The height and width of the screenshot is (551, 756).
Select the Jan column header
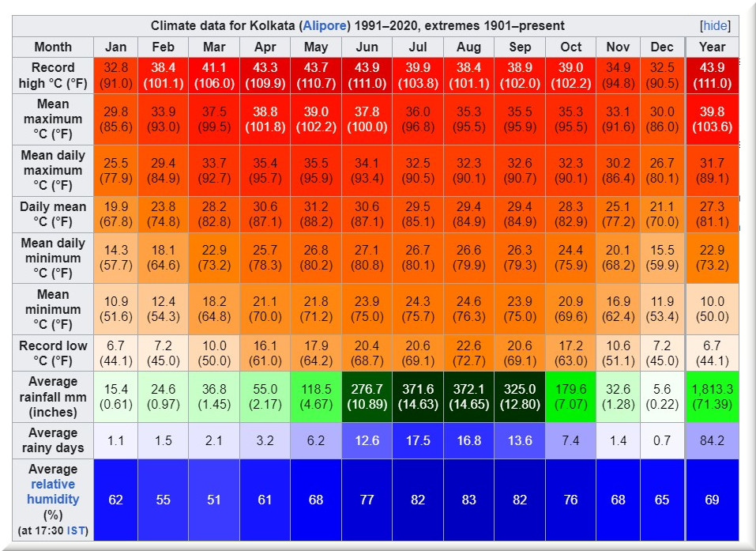coord(115,47)
